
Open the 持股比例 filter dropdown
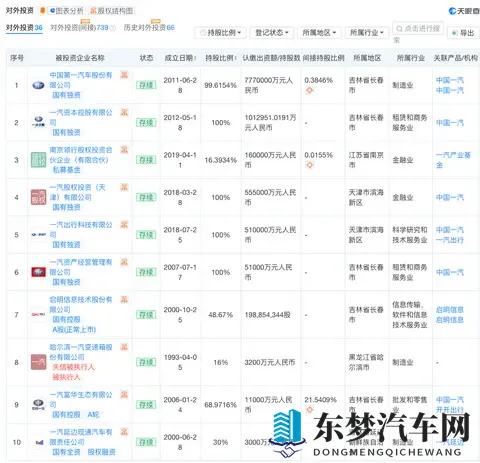[220, 33]
